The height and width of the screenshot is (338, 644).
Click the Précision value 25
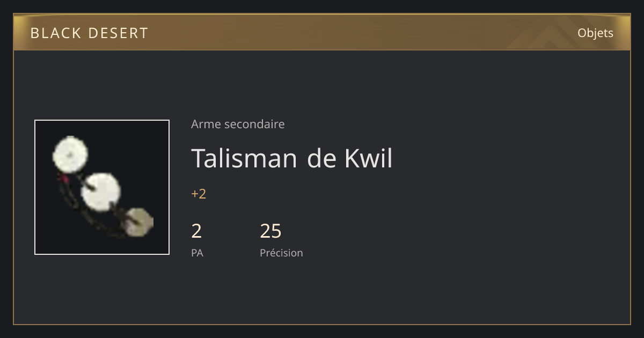270,231
